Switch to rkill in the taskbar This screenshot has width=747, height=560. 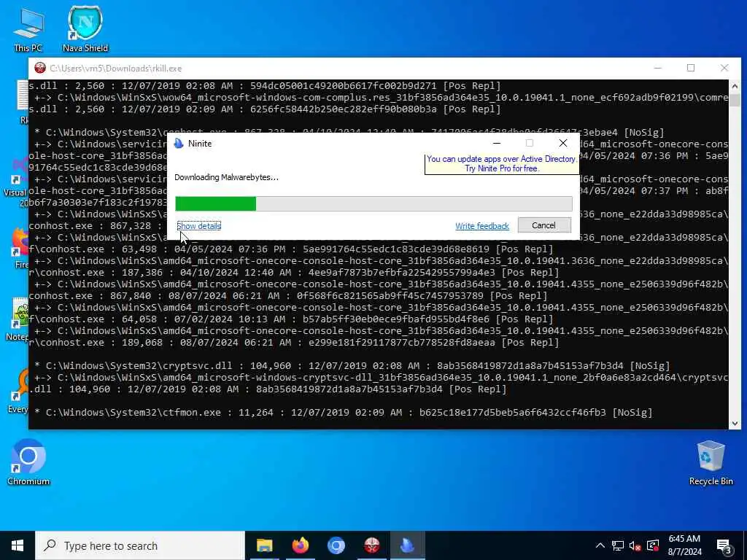371,545
